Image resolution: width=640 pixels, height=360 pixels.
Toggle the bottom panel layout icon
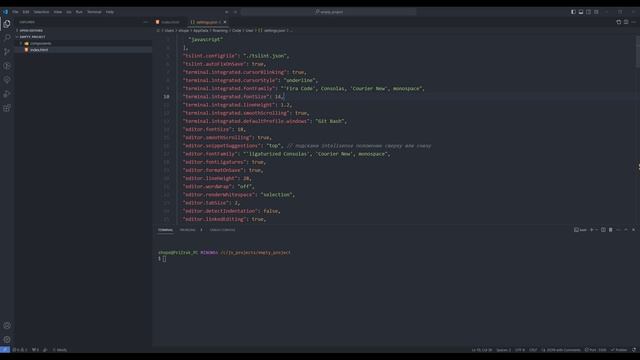pyautogui.click(x=581, y=12)
